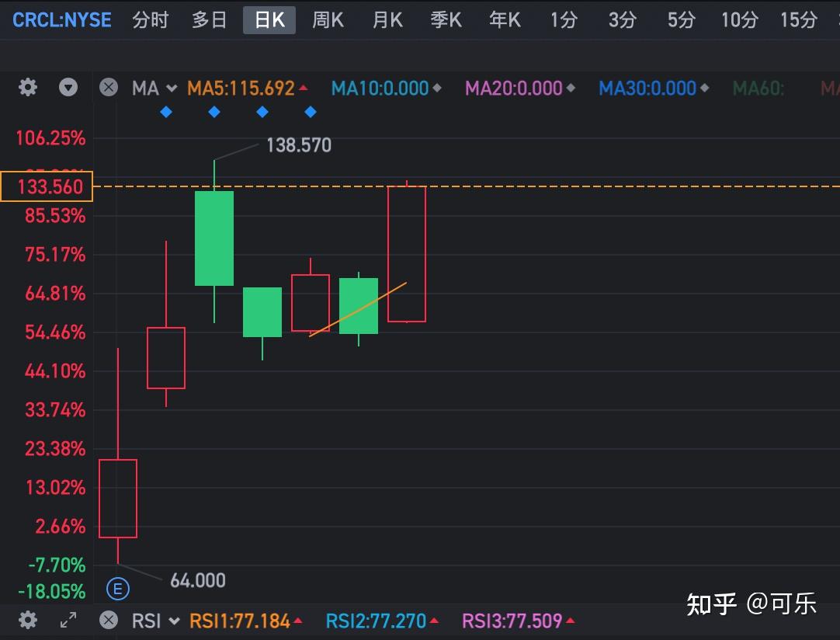Screen dimensions: 840x640
Task: Click the RSI1:77.184 value
Action: [241, 621]
